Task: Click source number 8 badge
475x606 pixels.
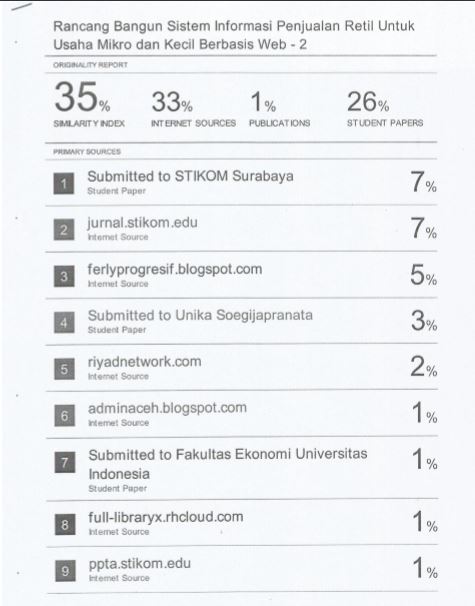Action: click(65, 524)
